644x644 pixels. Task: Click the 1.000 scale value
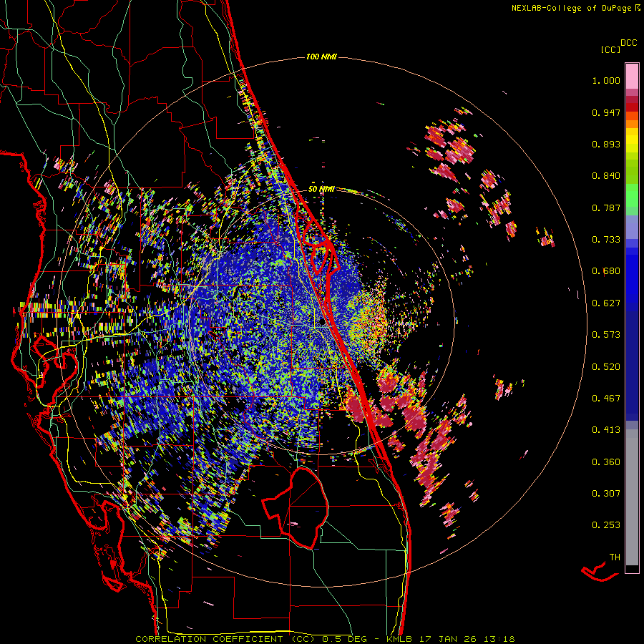point(606,80)
